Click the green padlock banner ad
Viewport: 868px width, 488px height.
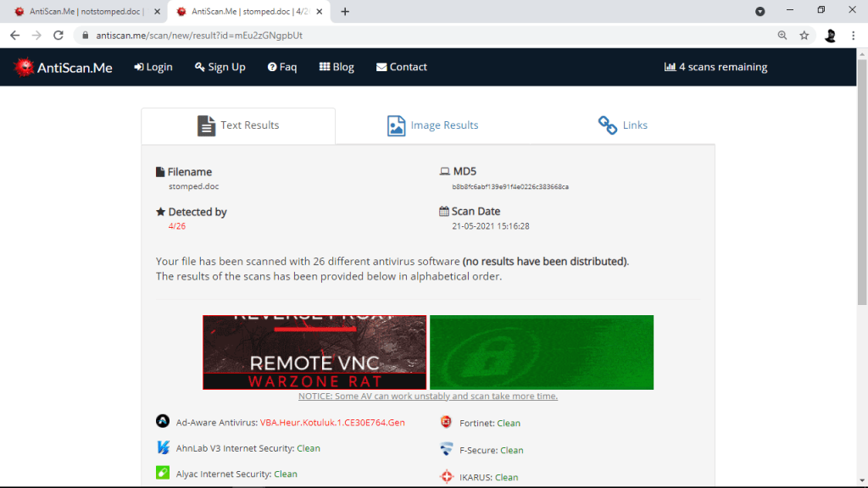point(542,352)
